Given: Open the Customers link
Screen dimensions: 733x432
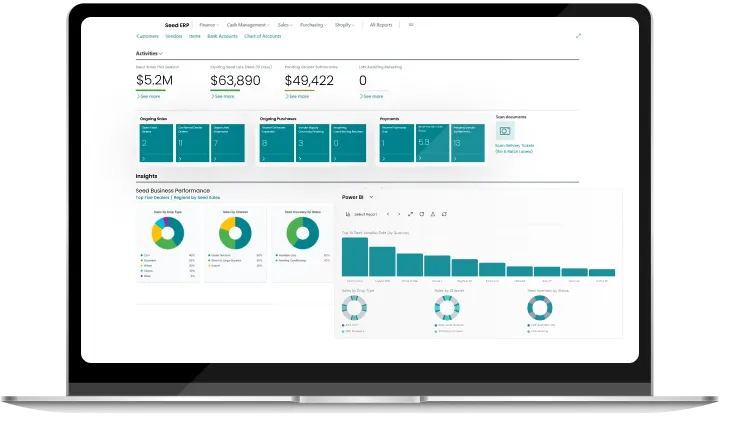Looking at the screenshot, I should pyautogui.click(x=147, y=35).
